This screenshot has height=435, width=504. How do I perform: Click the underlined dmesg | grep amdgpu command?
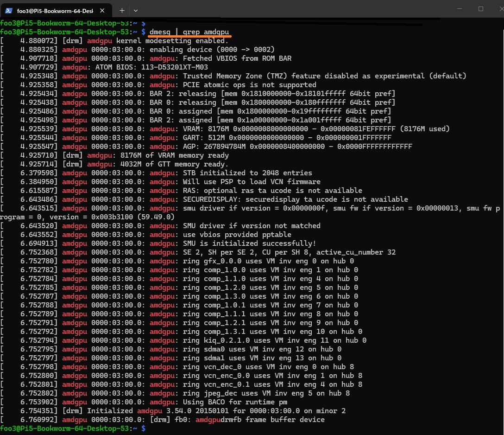click(189, 32)
